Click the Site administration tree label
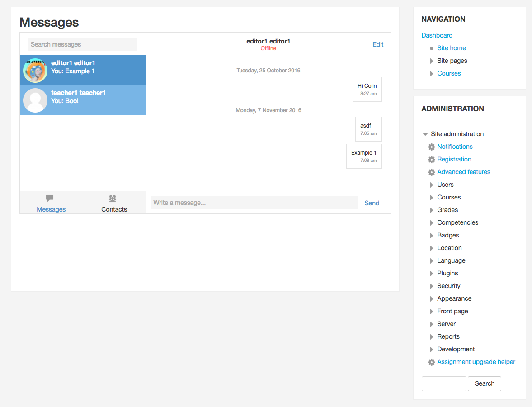 [457, 134]
